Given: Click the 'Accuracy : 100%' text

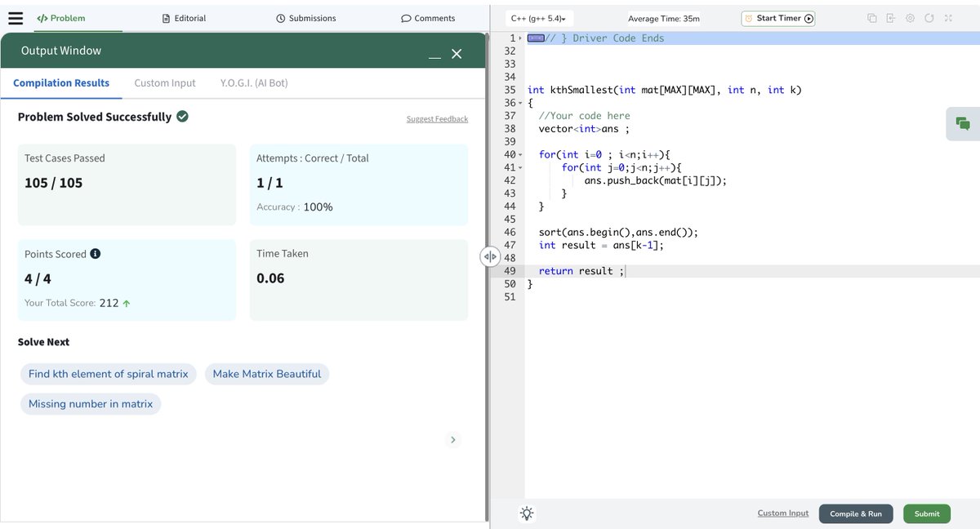Looking at the screenshot, I should (295, 207).
